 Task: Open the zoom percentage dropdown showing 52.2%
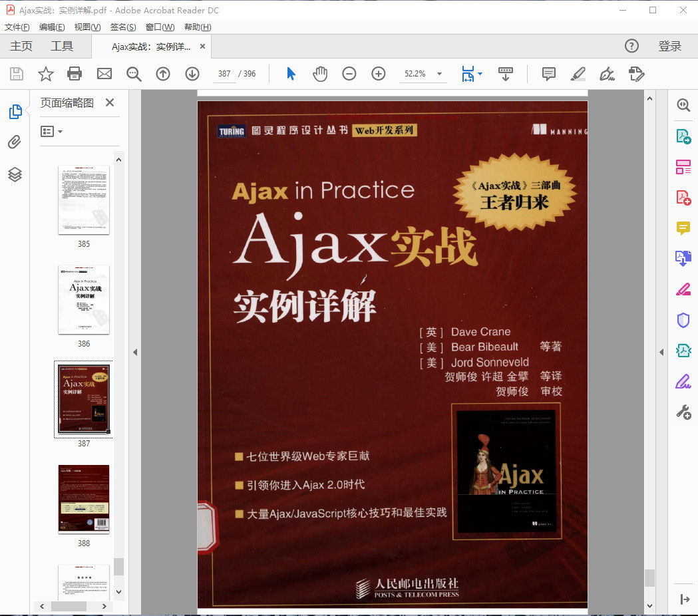pos(423,74)
